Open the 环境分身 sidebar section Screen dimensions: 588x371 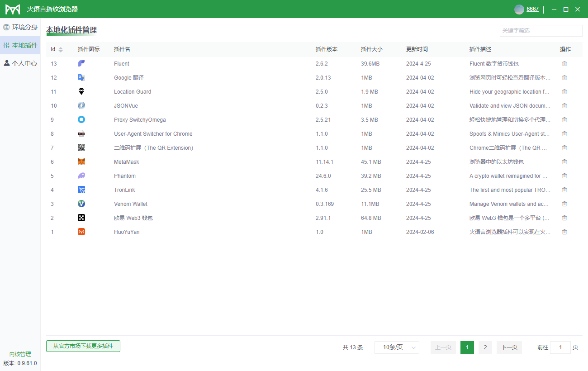(x=20, y=27)
